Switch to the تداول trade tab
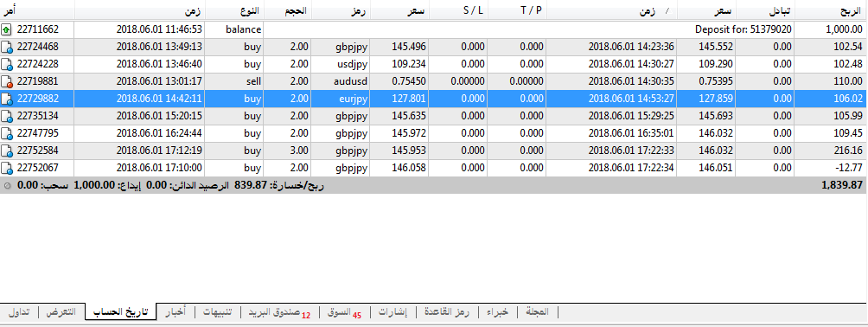 tap(19, 312)
